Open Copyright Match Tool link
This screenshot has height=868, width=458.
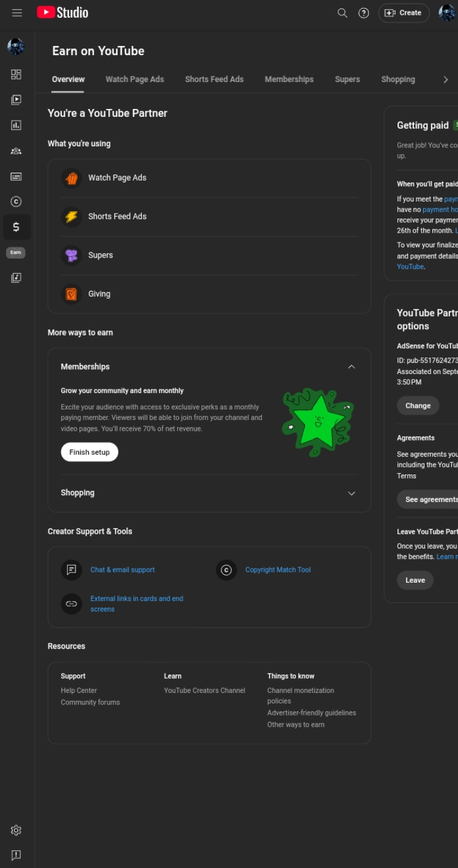click(x=278, y=570)
